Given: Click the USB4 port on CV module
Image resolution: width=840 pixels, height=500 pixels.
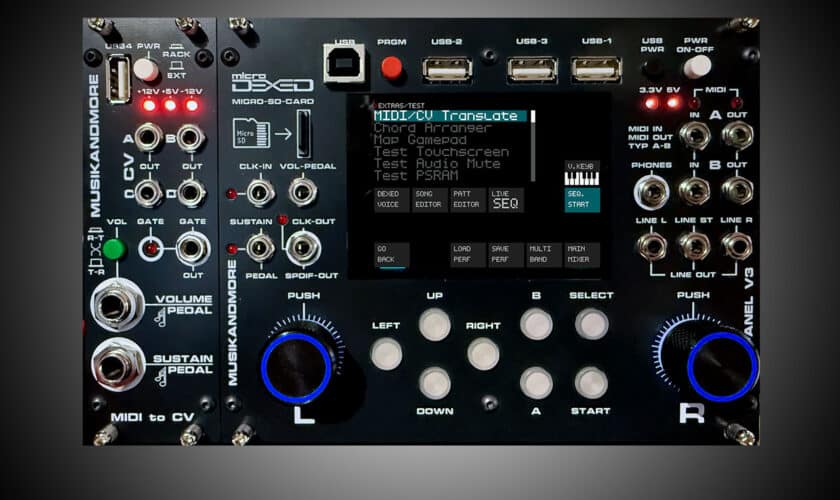Looking at the screenshot, I should pyautogui.click(x=118, y=80).
